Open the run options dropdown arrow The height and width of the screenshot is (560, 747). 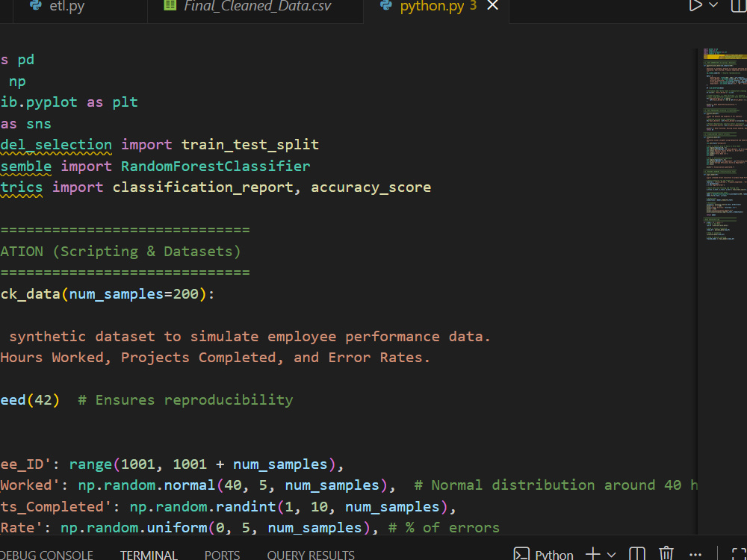pos(713,5)
